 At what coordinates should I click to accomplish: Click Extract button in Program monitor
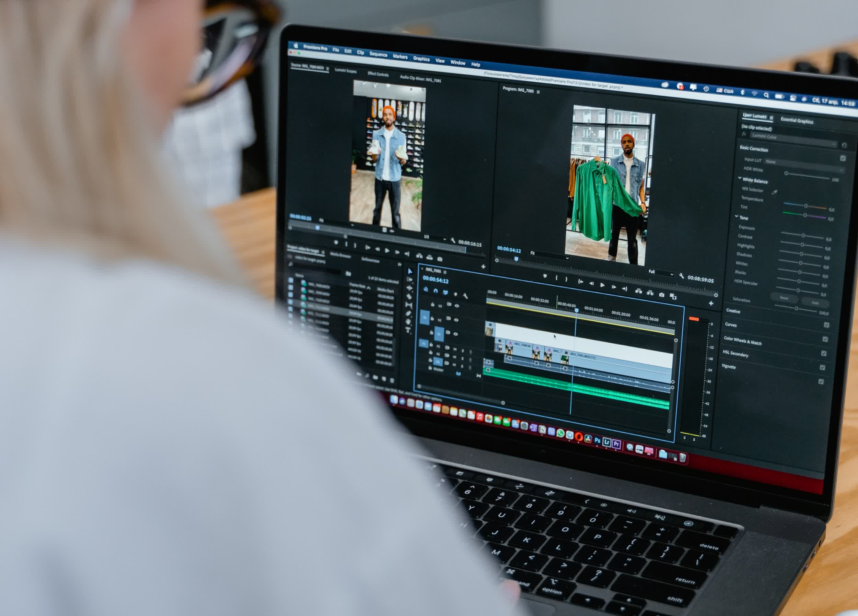650,293
